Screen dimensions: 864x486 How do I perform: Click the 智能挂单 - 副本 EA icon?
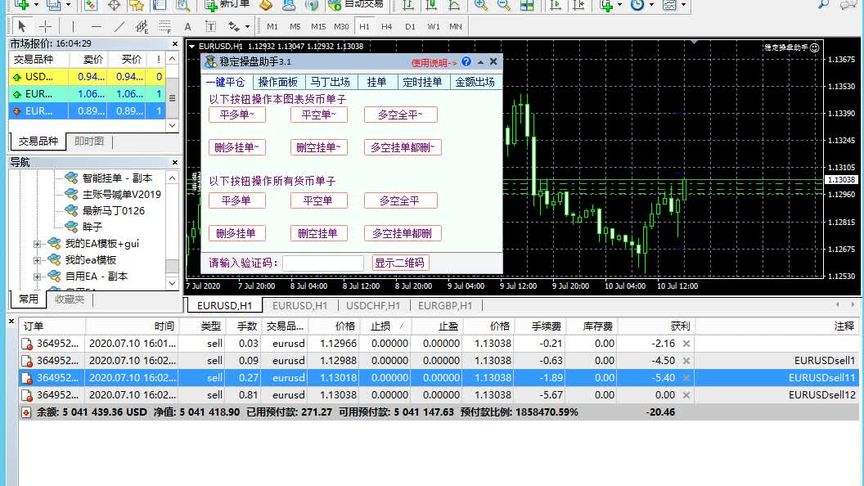71,177
